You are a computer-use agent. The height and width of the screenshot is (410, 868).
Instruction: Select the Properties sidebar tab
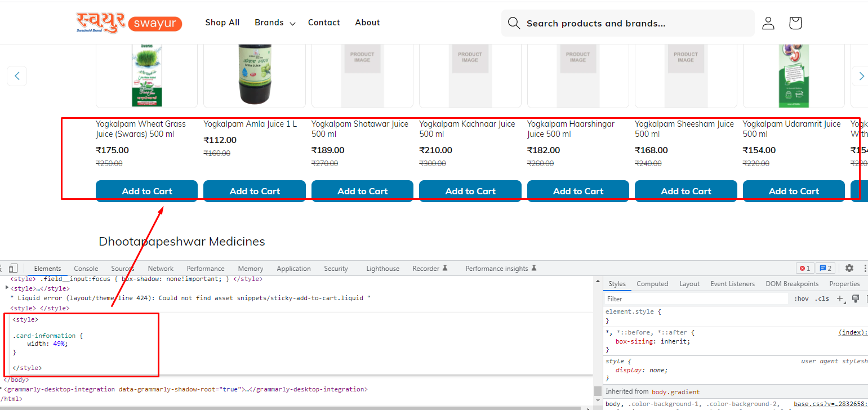[844, 284]
